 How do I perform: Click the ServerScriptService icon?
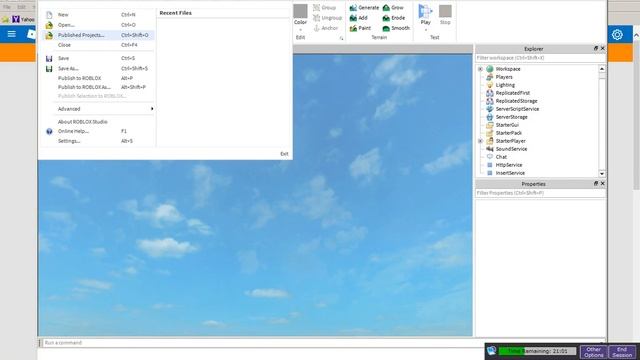pyautogui.click(x=490, y=109)
